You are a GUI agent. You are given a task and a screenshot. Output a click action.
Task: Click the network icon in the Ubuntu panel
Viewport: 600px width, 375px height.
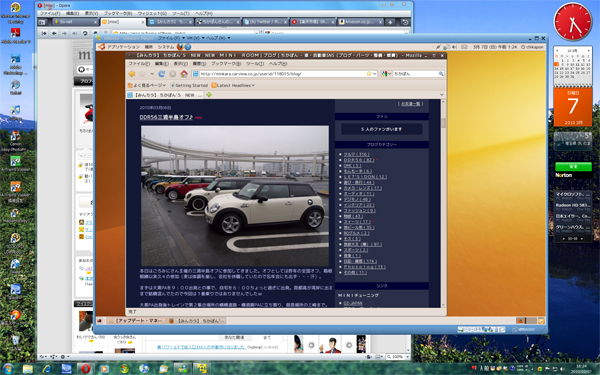tap(446, 47)
